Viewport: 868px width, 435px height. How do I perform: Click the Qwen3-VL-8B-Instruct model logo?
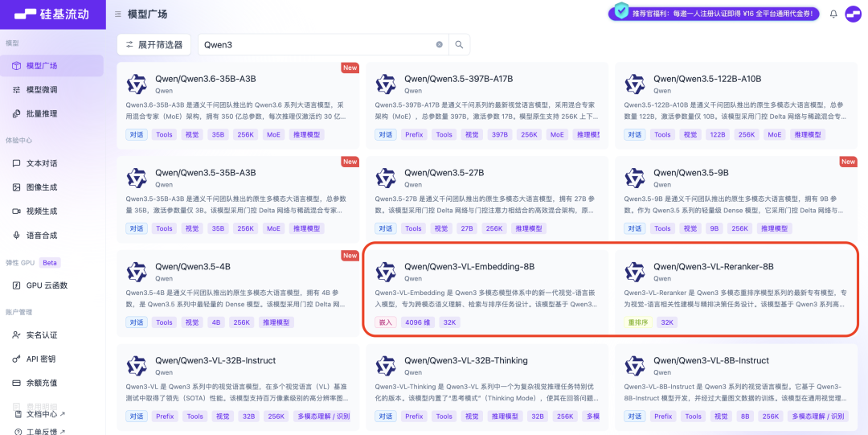point(635,366)
